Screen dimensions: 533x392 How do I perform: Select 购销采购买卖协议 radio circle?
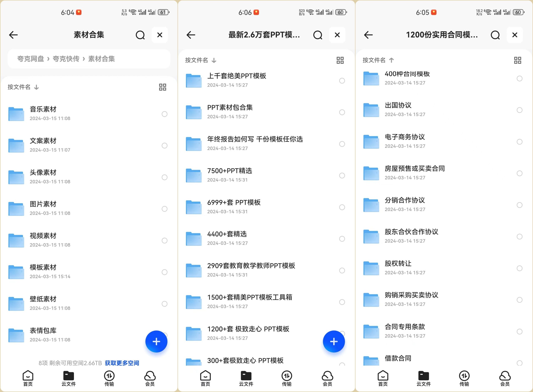[x=519, y=300]
